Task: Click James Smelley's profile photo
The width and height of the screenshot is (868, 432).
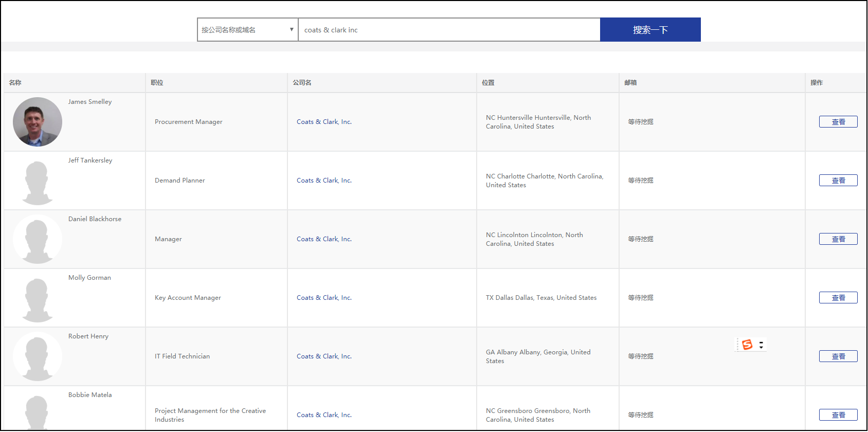Action: pos(38,122)
